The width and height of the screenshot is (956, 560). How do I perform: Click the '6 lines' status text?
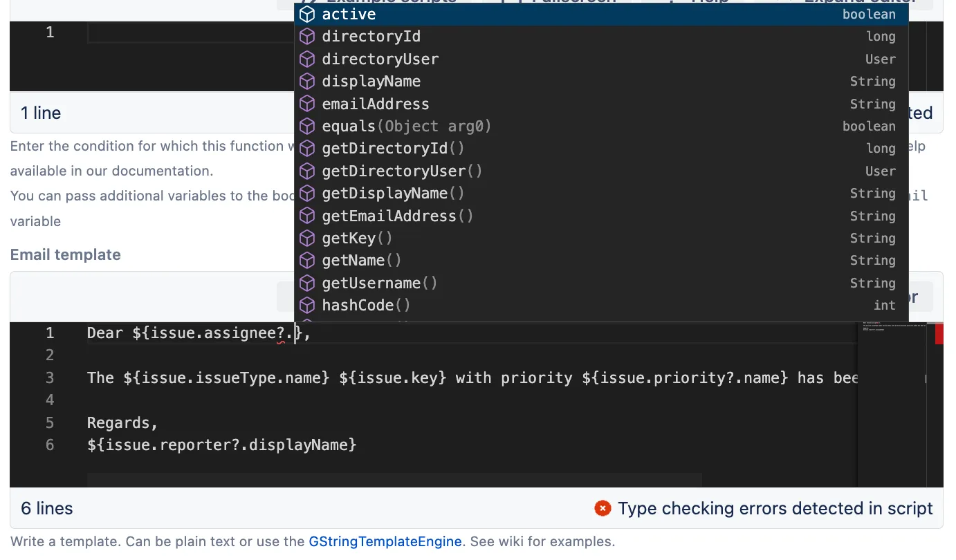point(47,509)
